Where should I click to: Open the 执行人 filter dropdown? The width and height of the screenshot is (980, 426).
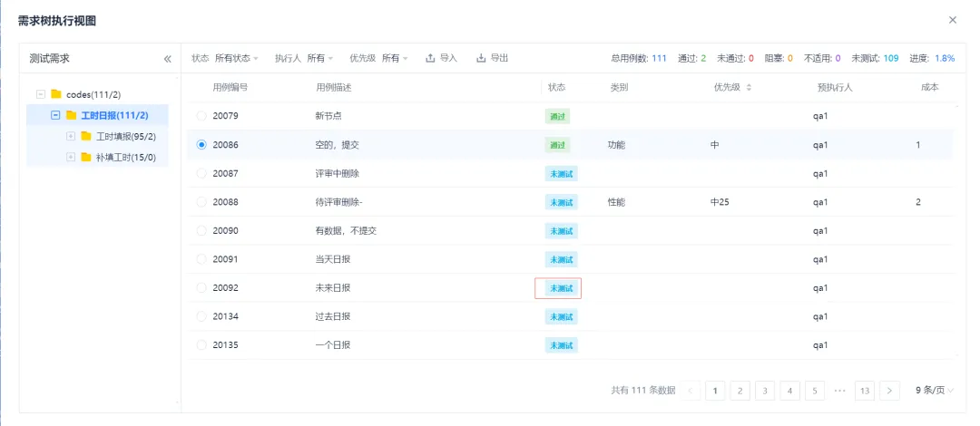(320, 58)
